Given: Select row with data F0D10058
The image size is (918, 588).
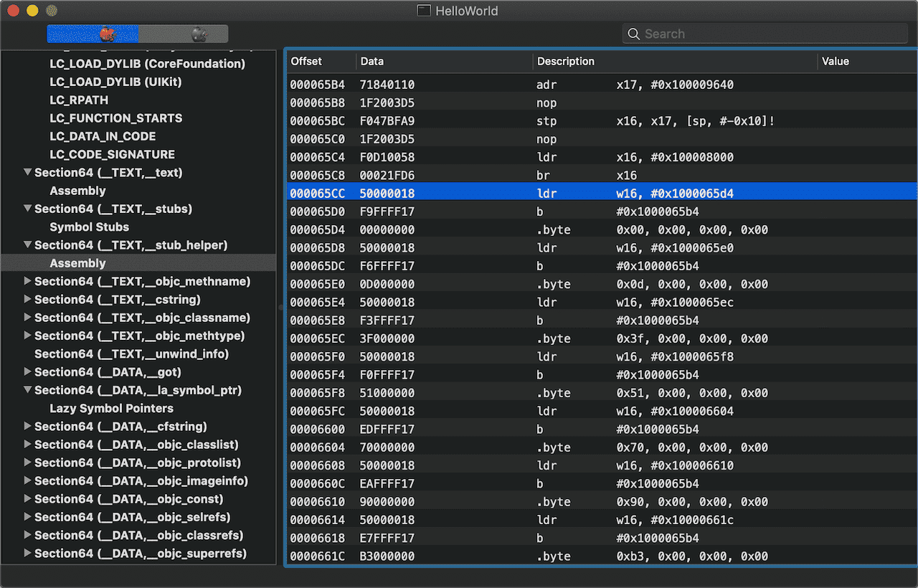Looking at the screenshot, I should click(602, 157).
